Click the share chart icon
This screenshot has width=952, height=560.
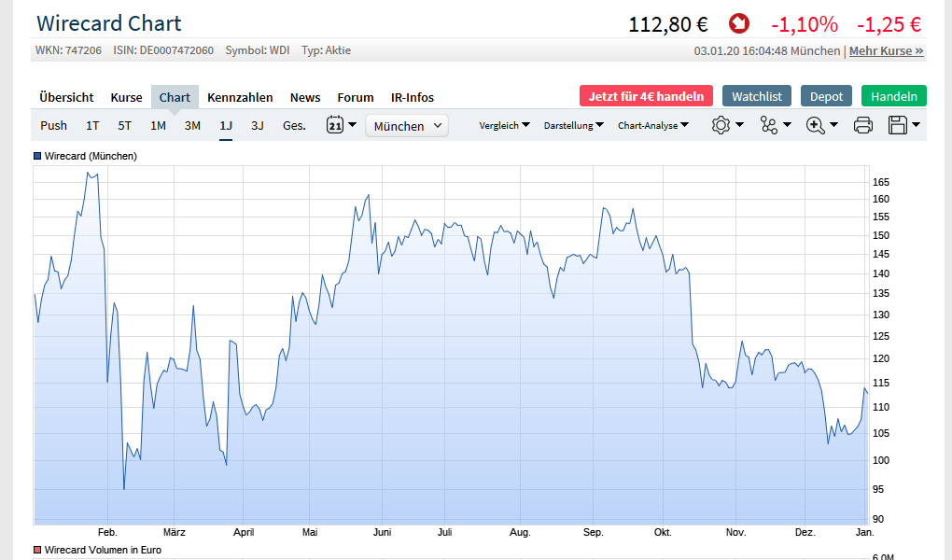click(x=769, y=125)
